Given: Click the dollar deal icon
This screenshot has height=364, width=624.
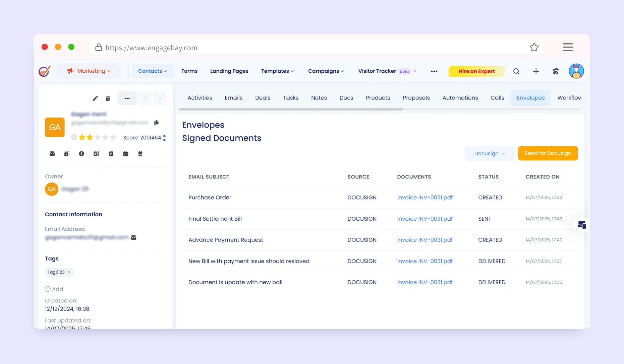Looking at the screenshot, I should point(81,154).
